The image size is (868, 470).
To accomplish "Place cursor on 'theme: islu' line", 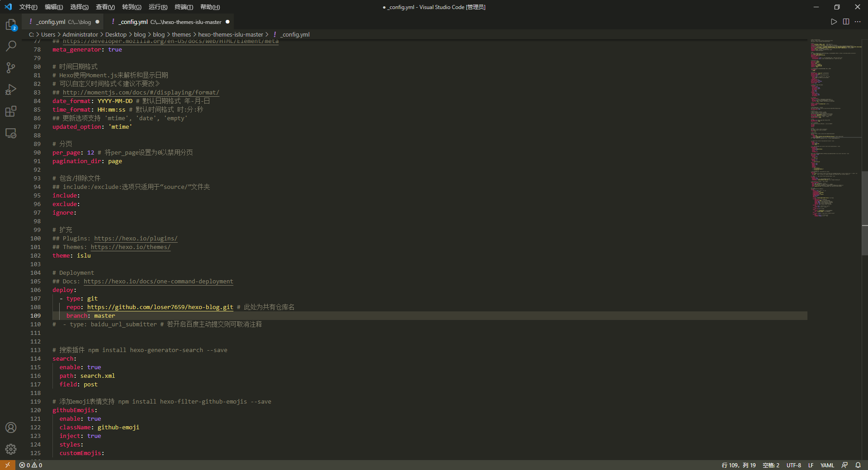I will pos(71,256).
